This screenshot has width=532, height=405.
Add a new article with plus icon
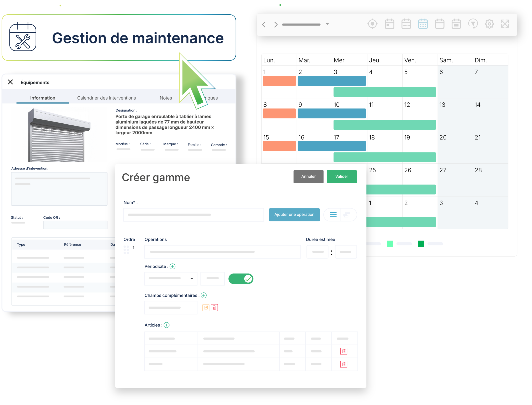point(166,325)
